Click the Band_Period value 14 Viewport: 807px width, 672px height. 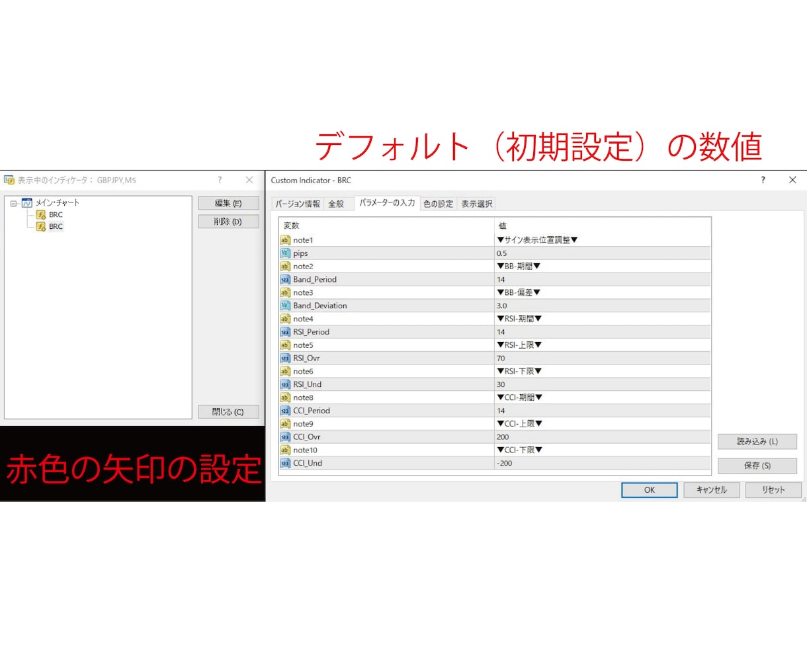click(501, 280)
